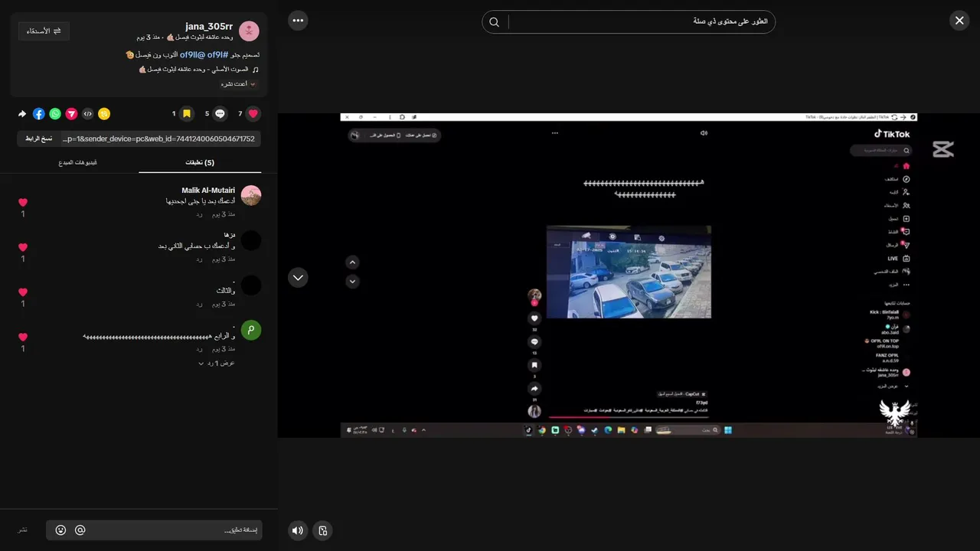Select the video URL link field
Screen dimensions: 980x551
pyautogui.click(x=160, y=139)
